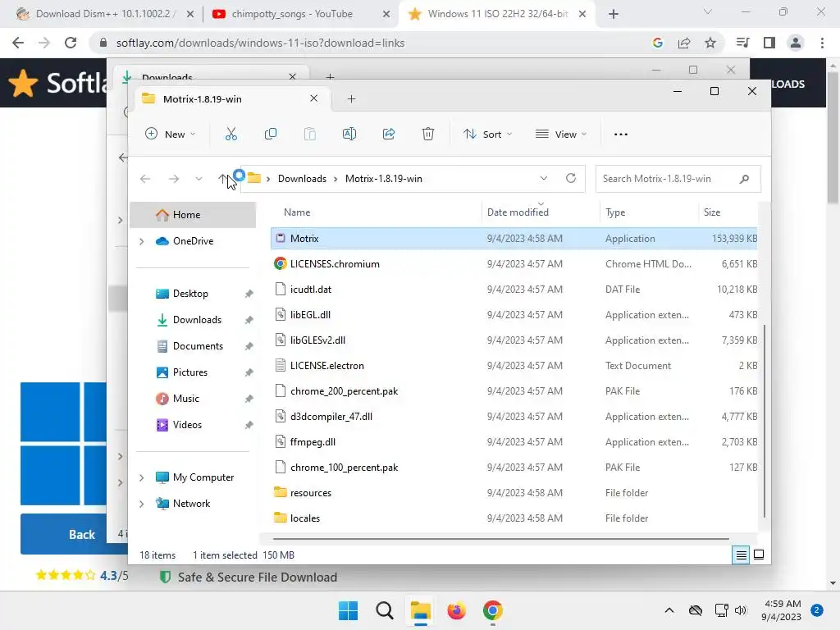Open the See more (three dots) menu

(x=621, y=135)
